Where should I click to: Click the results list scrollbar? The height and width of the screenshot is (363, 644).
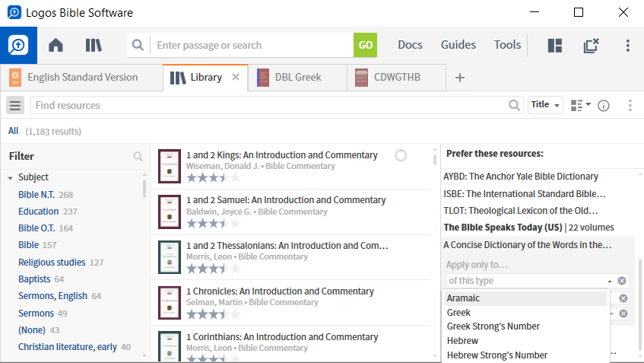435,160
